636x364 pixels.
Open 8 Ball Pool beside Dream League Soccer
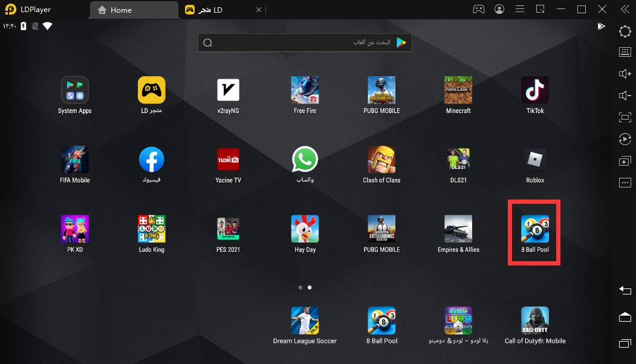click(381, 320)
